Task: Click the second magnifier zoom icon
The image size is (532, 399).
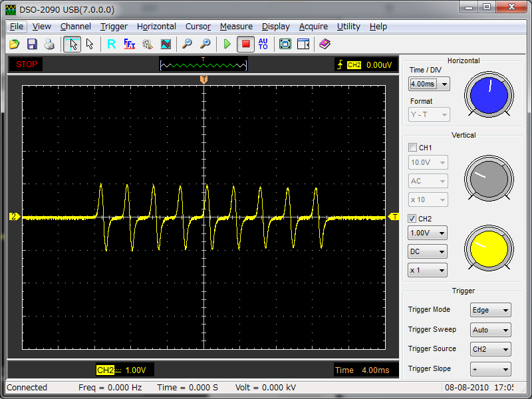Action: click(205, 44)
